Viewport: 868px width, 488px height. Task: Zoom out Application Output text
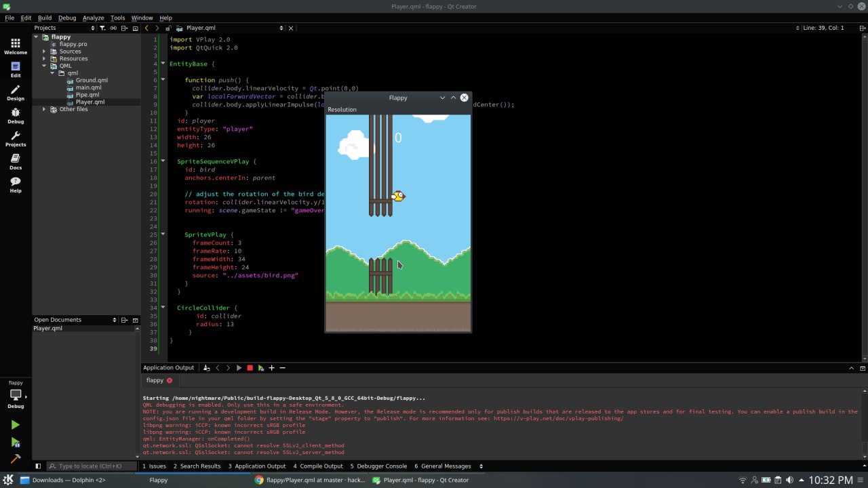[x=282, y=368]
